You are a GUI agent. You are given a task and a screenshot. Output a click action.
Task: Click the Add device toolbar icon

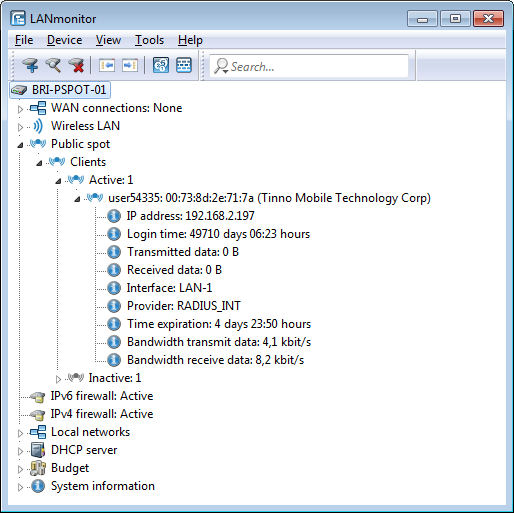click(x=30, y=65)
